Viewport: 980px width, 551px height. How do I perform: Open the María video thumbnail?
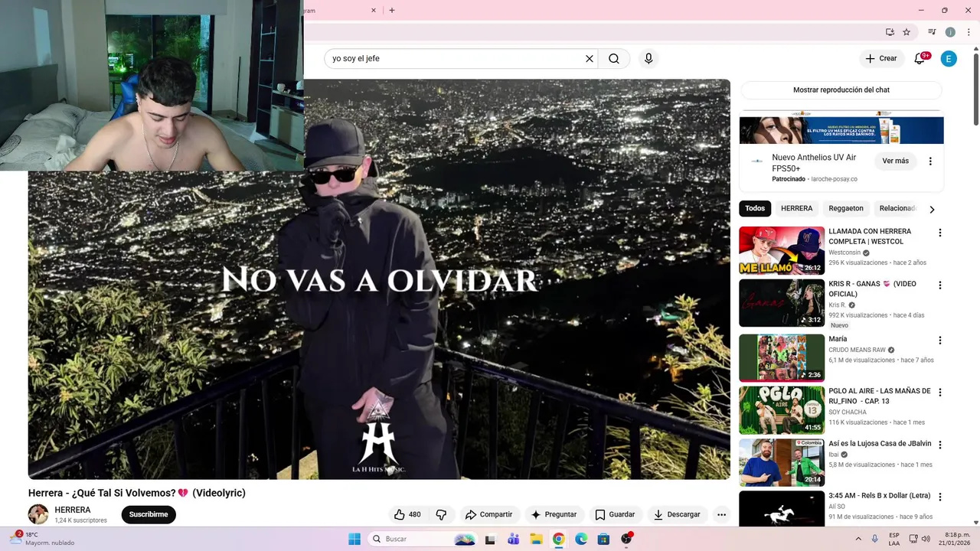click(x=782, y=358)
